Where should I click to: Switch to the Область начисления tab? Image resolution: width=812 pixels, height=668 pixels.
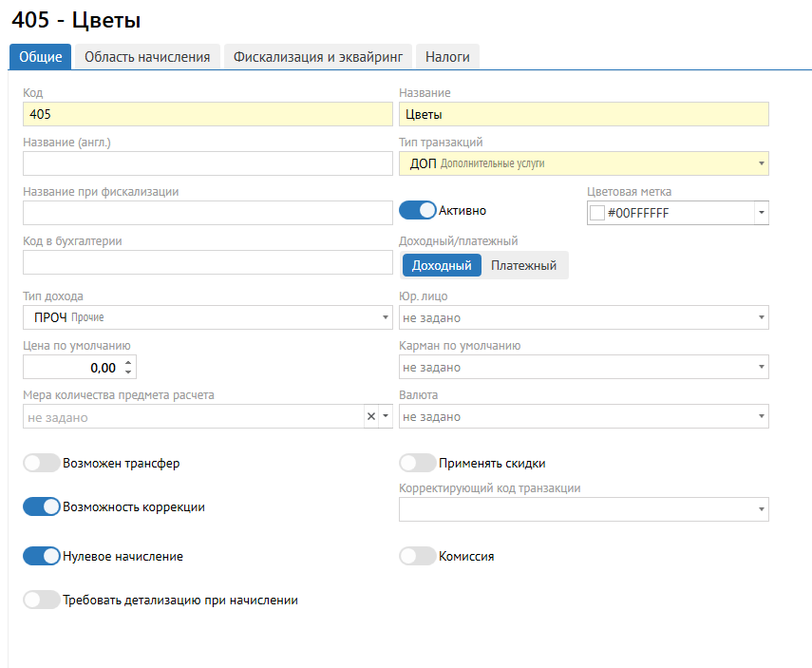coord(147,57)
